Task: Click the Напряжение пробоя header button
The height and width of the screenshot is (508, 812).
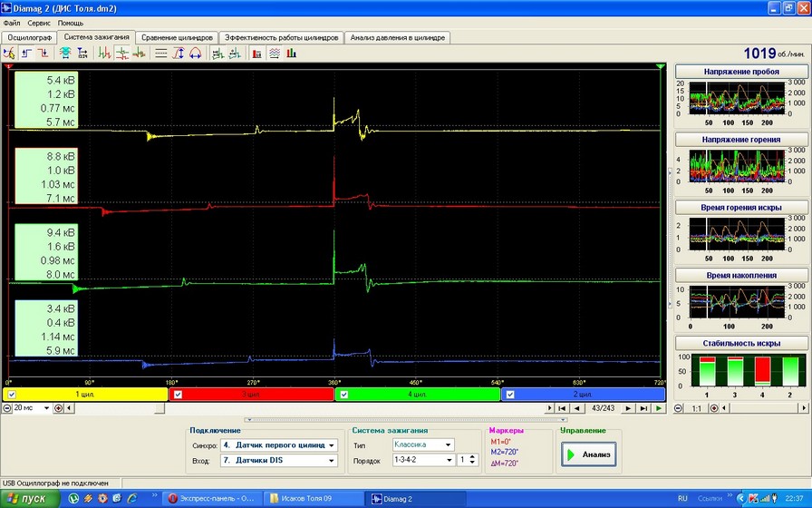Action: [x=741, y=72]
